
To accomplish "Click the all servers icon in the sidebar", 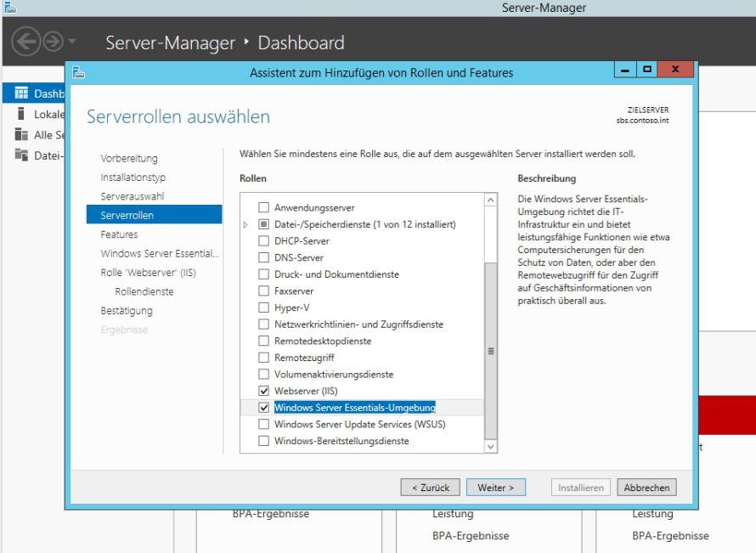I will [x=21, y=134].
